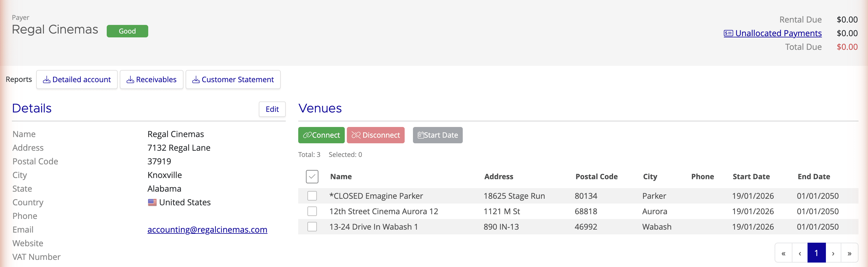Check the 13-24 Drive In Wabash 1 checkbox
Screen dimensions: 868x267
[x=312, y=227]
